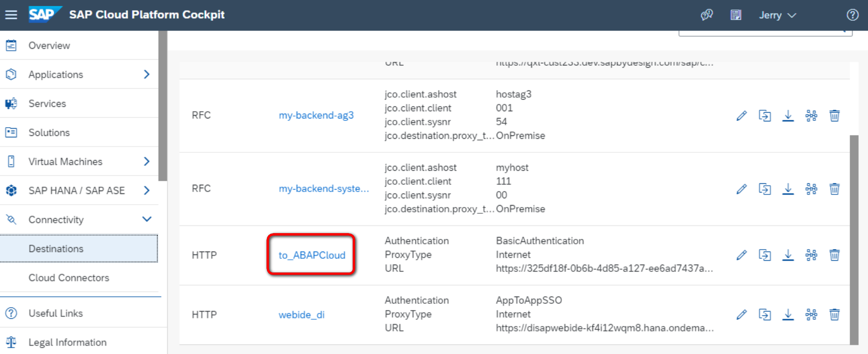Select the myhost value text
The image size is (868, 354).
point(512,168)
